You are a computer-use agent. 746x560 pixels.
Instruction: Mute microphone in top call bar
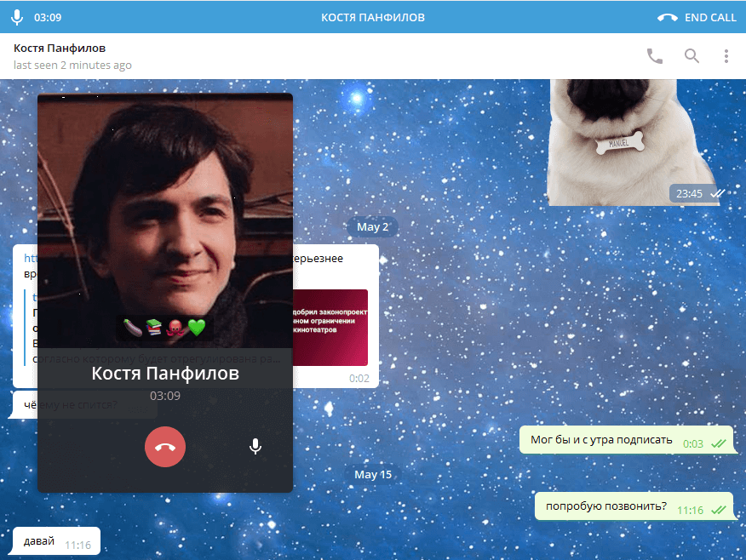tap(17, 17)
